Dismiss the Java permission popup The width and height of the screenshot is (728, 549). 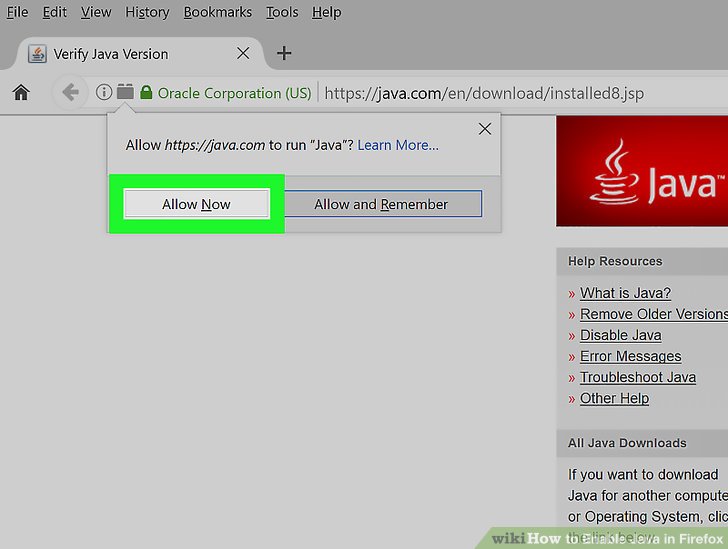click(485, 129)
